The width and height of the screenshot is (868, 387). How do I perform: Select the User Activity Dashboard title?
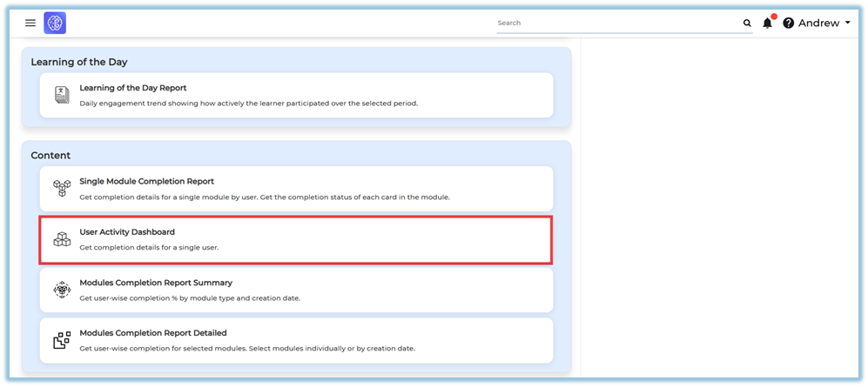coord(127,232)
